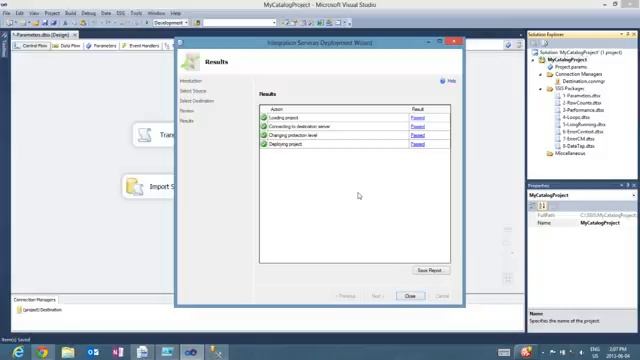Viewport: 640px width, 360px height.
Task: Click the wizard Results header icon
Action: coord(190,62)
